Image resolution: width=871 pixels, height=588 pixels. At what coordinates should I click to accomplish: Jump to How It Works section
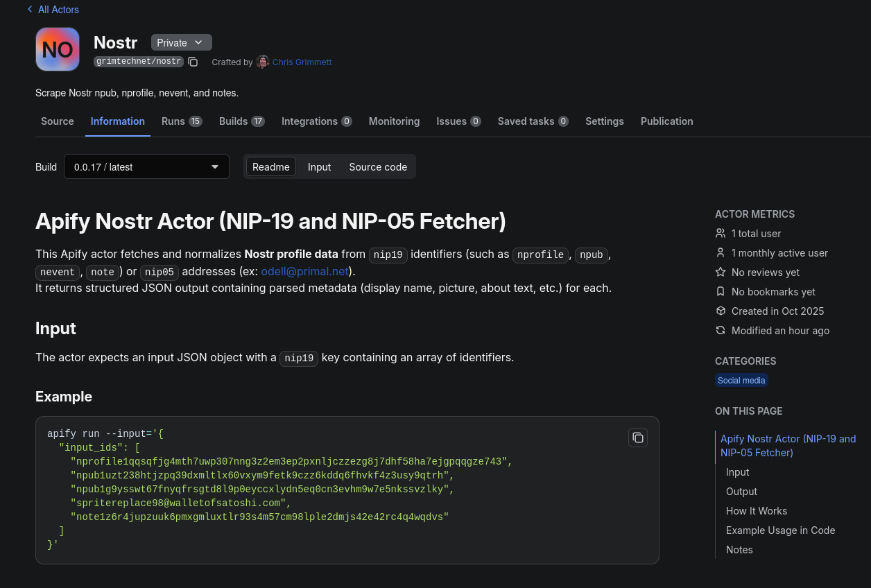click(x=756, y=511)
